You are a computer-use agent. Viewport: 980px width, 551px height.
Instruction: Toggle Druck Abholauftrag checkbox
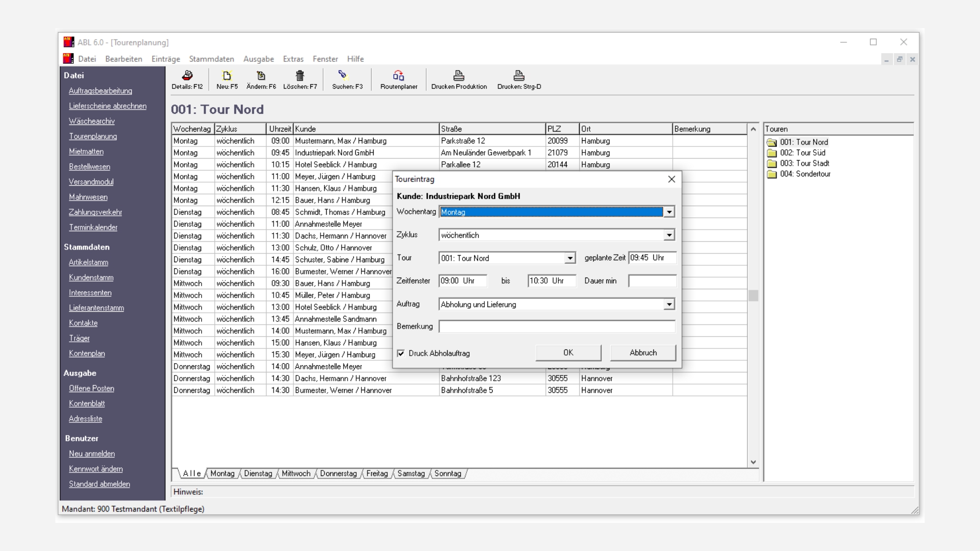coord(401,353)
